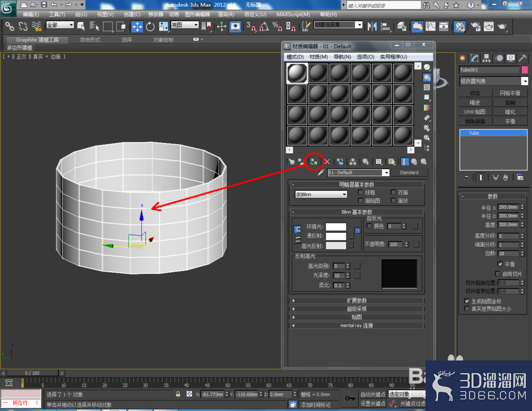
Task: Click the 高光反射 specular color swatch
Action: point(336,246)
